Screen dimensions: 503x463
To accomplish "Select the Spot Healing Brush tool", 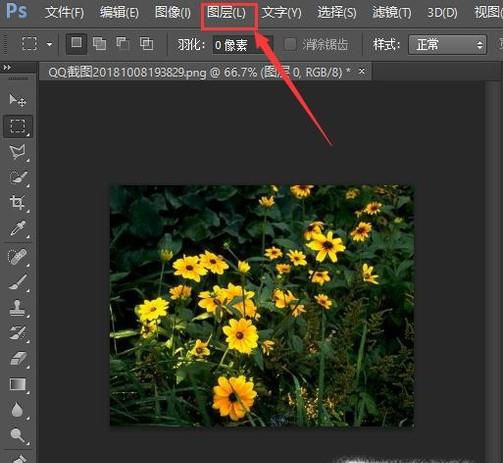I will tap(17, 256).
